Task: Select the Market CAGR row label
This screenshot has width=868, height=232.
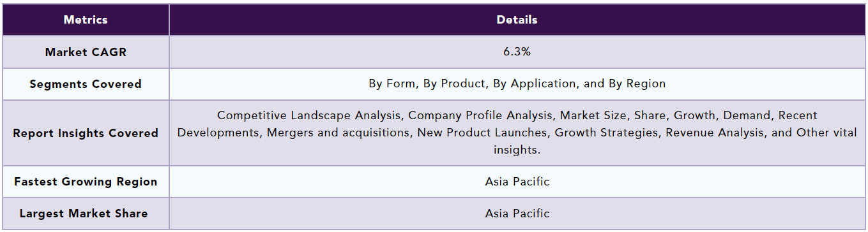Action: tap(86, 52)
